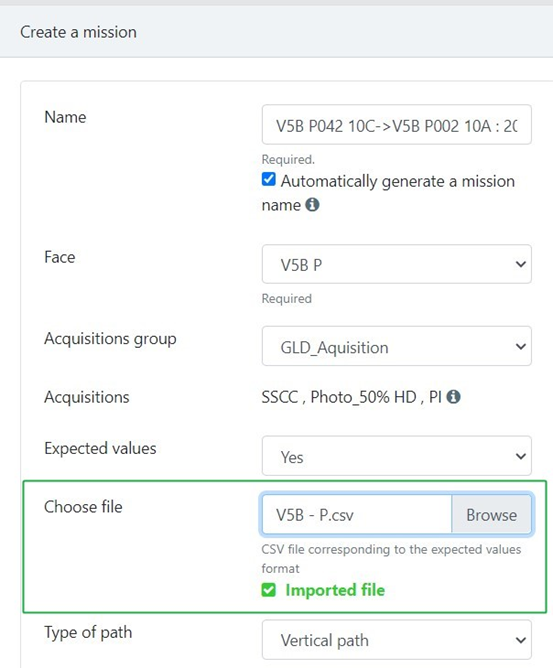Click the info icon next to mission name
This screenshot has width=553, height=668.
312,205
